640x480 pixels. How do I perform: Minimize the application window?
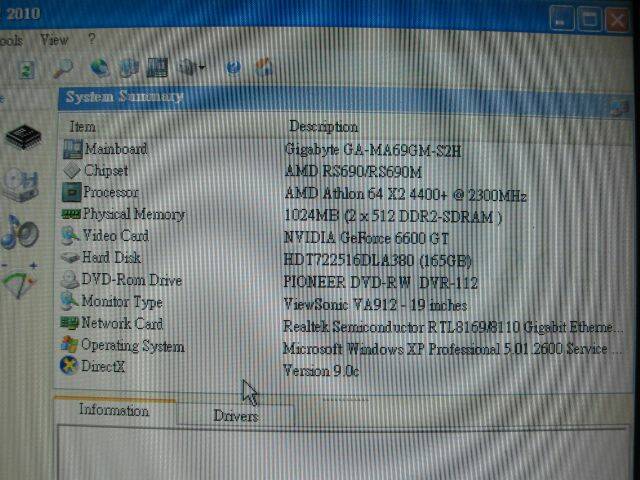pos(562,18)
